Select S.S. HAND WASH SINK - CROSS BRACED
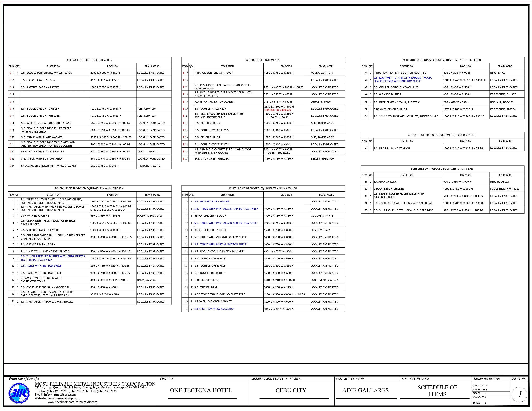 coord(45,252)
